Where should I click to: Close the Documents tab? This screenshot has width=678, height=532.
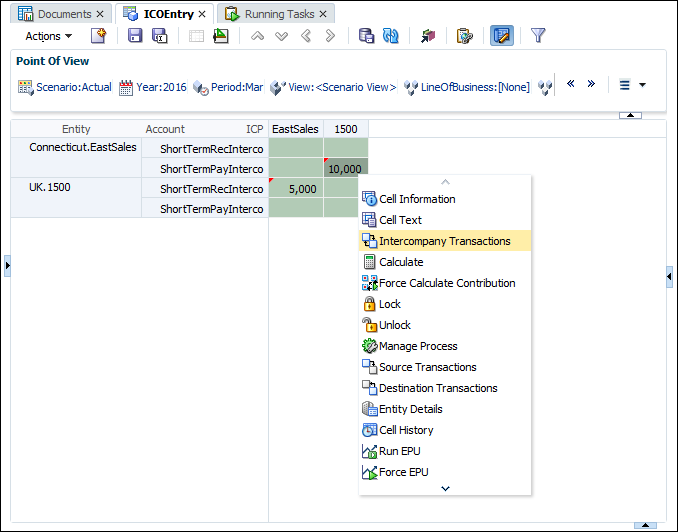[x=100, y=14]
